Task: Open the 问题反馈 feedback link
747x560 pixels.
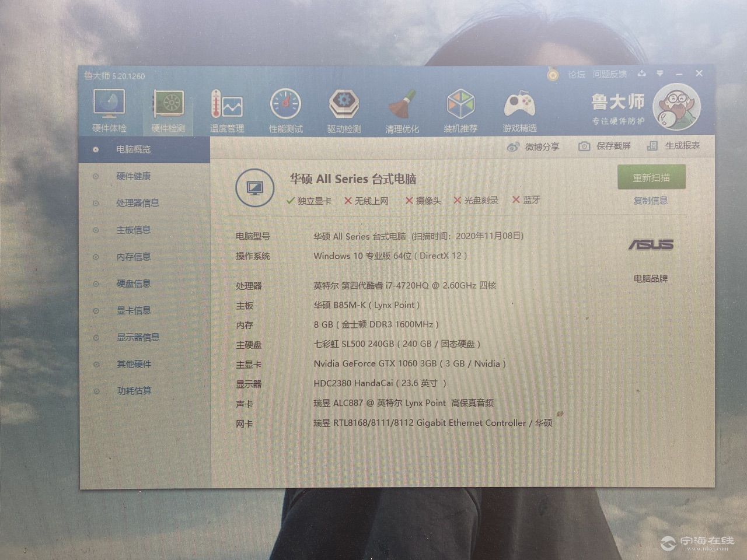Action: point(610,74)
